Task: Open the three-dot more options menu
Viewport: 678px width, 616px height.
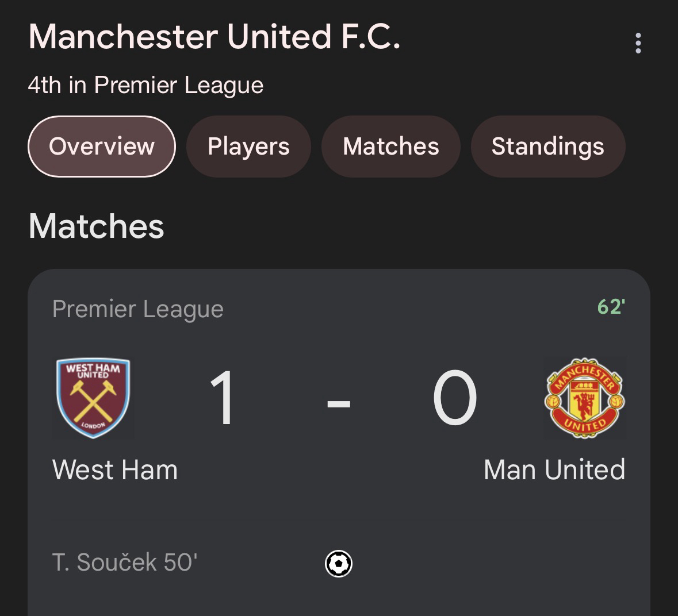Action: coord(638,43)
